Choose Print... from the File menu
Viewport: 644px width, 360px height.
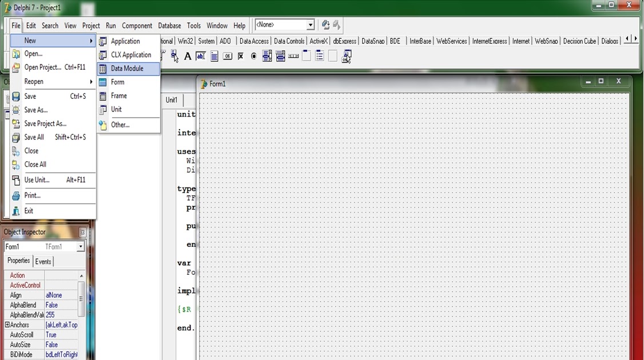[53, 195]
